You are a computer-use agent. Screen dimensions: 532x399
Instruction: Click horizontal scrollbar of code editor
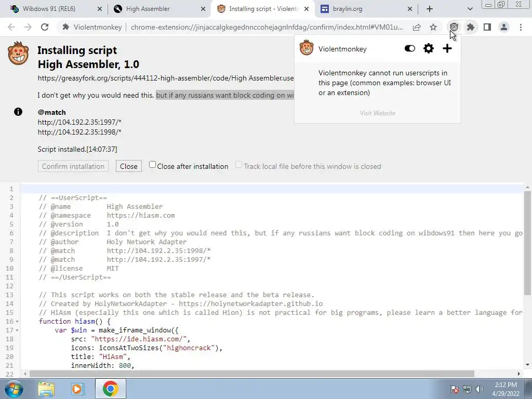pyautogui.click(x=252, y=374)
